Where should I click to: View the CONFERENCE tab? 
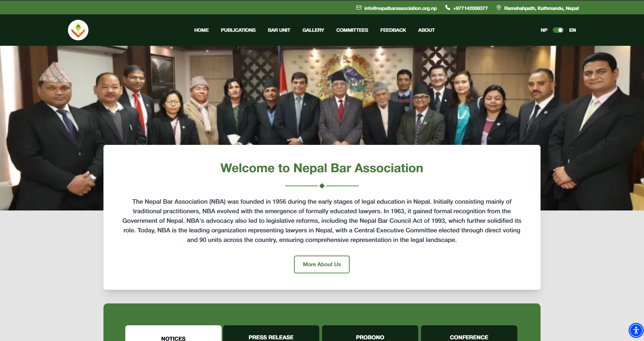tap(469, 337)
